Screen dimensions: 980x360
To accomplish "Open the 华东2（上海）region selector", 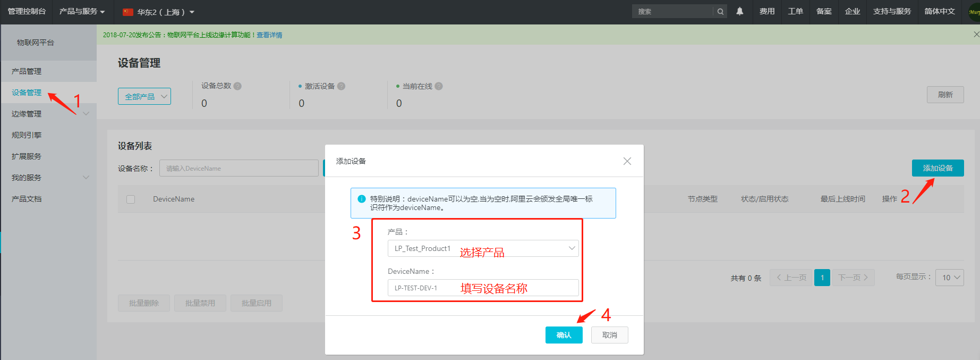I will [x=159, y=12].
